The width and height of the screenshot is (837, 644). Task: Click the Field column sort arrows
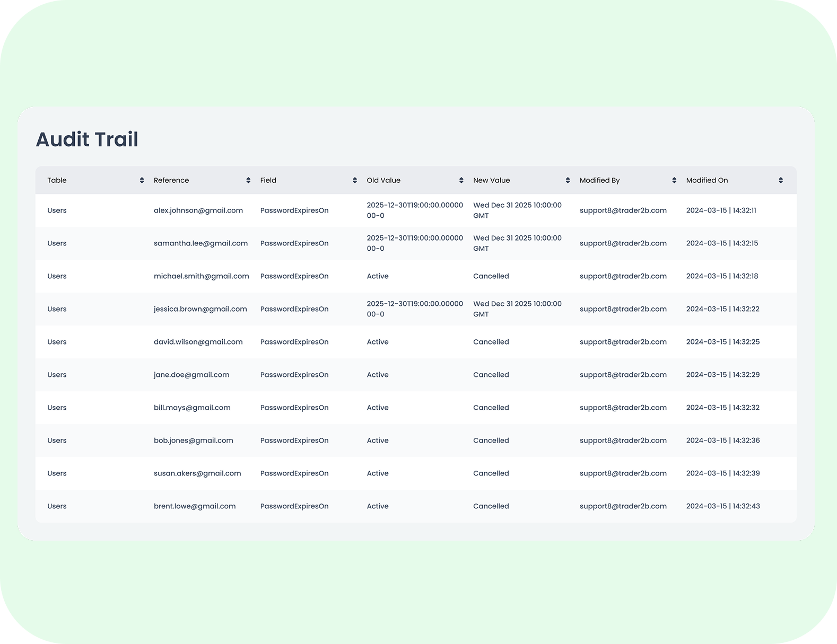click(x=355, y=180)
